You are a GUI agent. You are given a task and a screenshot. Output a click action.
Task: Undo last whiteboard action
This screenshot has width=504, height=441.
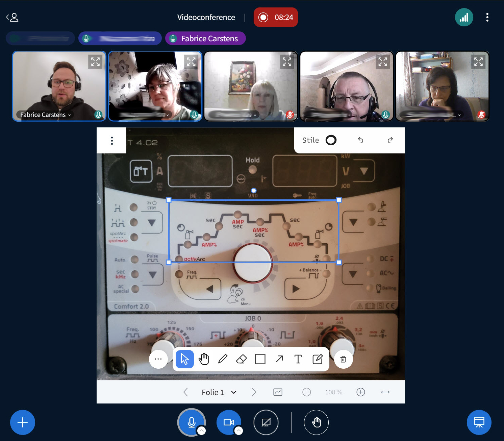360,140
